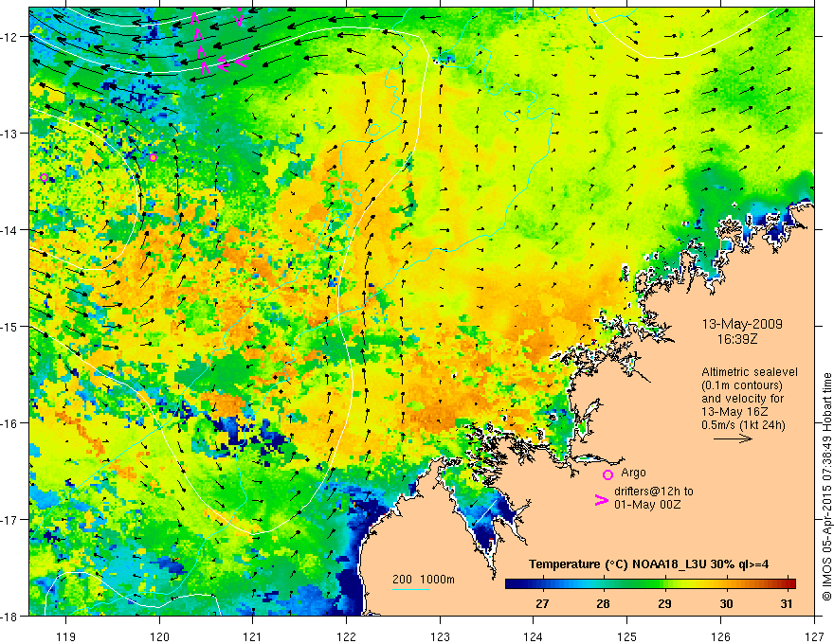Click latitude label -12 on left axis

[x=10, y=37]
